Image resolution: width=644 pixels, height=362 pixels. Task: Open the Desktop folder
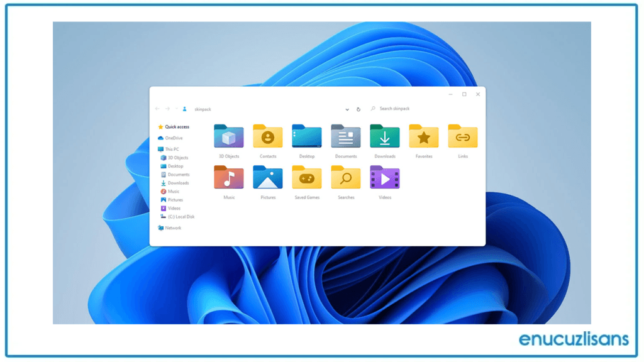(306, 136)
